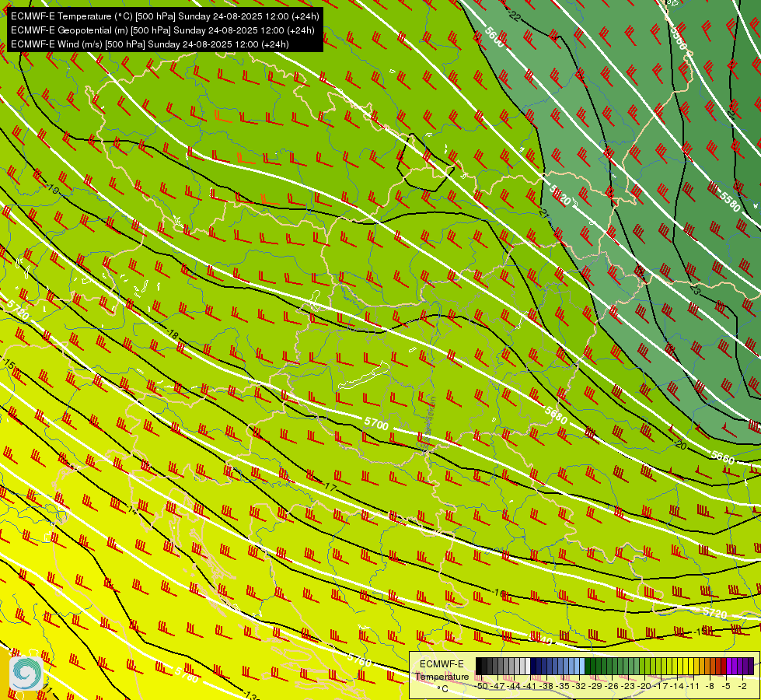Click the -29 colorbar tick label
The height and width of the screenshot is (700, 761).
click(596, 687)
